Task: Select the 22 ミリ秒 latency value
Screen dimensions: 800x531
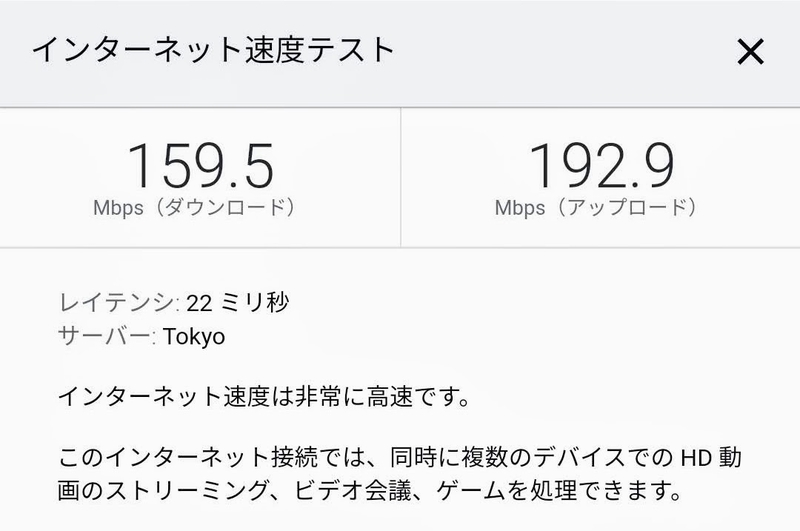Action: coord(238,303)
